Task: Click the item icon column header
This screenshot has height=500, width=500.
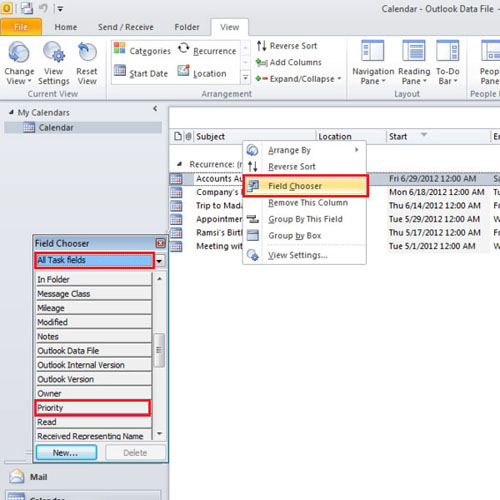Action: tap(178, 136)
